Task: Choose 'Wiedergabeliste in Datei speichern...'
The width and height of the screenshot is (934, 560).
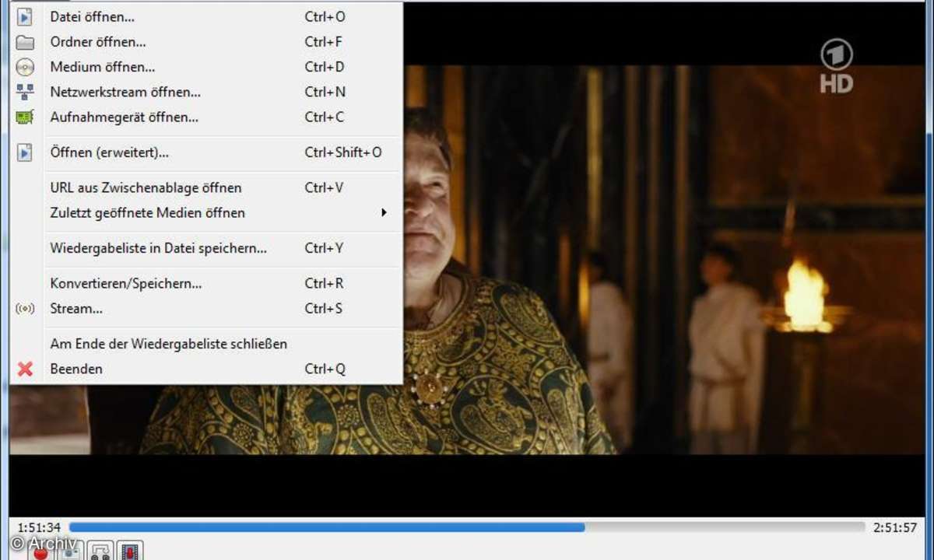Action: pos(206,248)
